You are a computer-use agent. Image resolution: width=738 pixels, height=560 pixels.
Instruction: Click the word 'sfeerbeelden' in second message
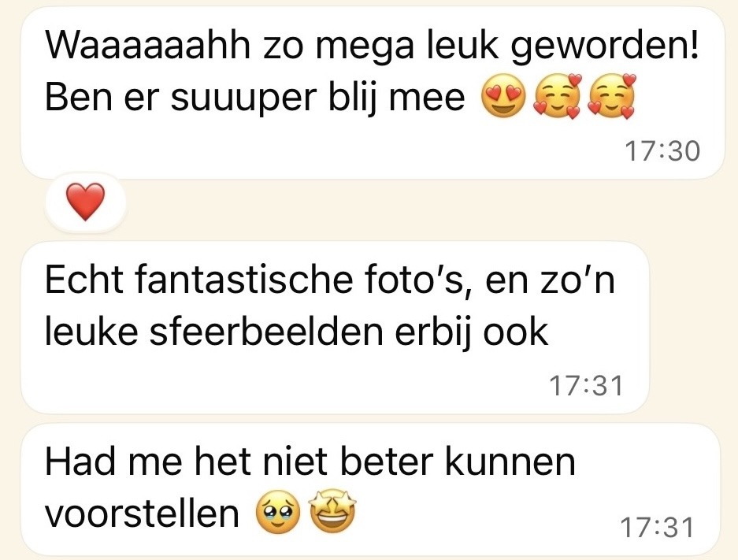tap(266, 332)
